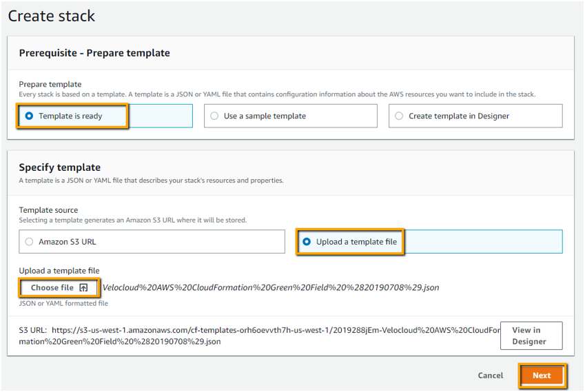
Task: Click the upload arrow icon in Choose file
Action: tap(83, 287)
